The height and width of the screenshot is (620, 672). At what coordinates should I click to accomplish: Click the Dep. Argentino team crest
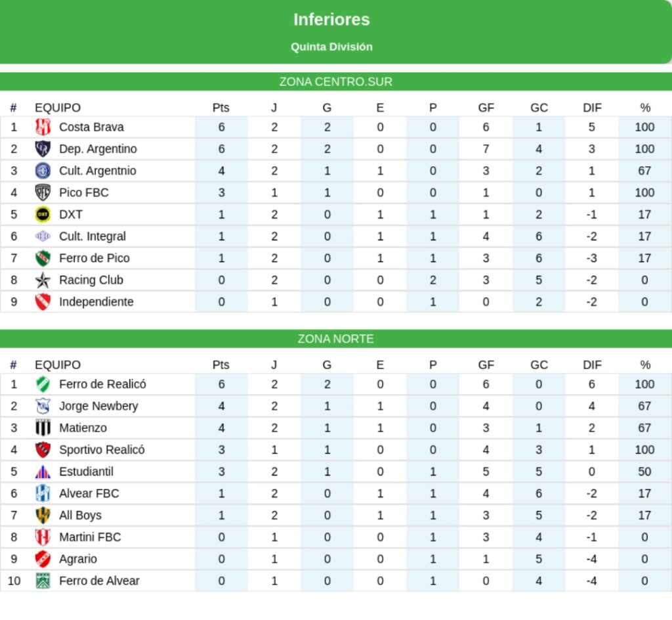[43, 149]
